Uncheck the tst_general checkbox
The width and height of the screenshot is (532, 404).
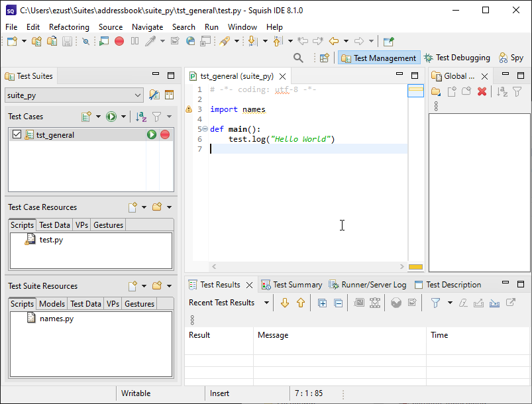click(17, 134)
